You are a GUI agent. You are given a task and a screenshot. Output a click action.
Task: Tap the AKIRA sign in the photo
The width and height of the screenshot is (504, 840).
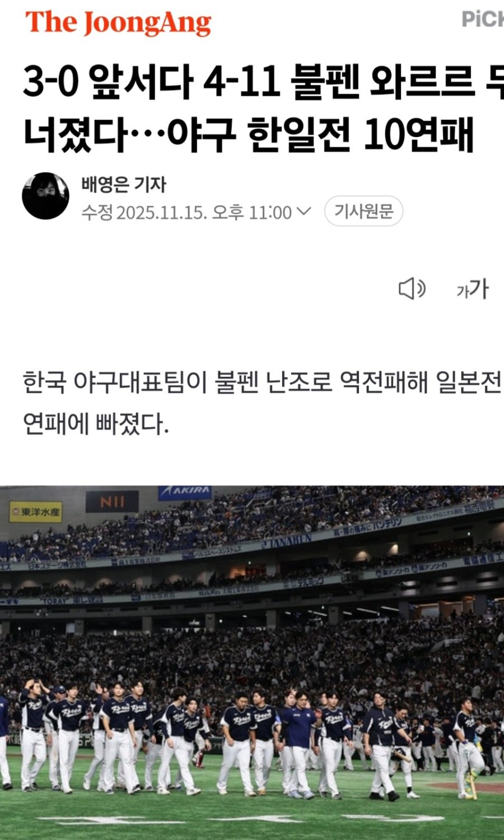(x=185, y=492)
